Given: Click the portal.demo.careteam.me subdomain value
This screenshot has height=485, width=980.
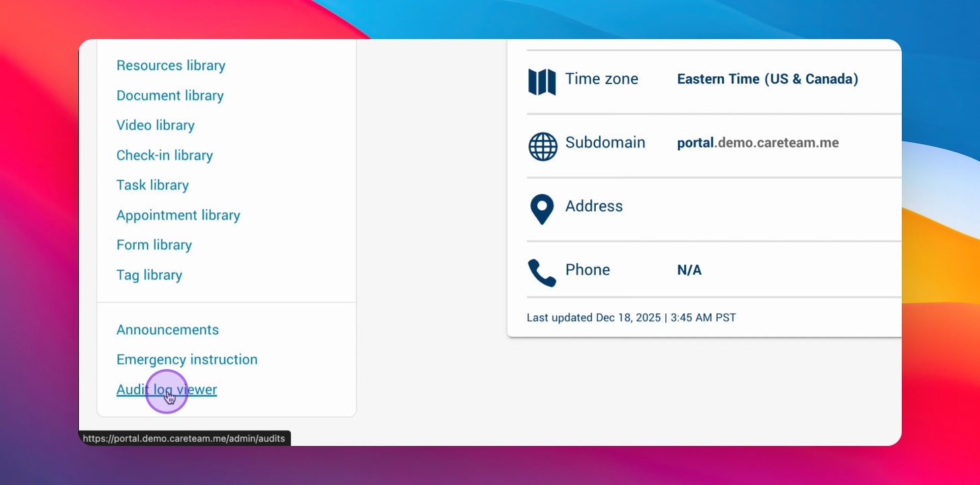Looking at the screenshot, I should tap(758, 143).
